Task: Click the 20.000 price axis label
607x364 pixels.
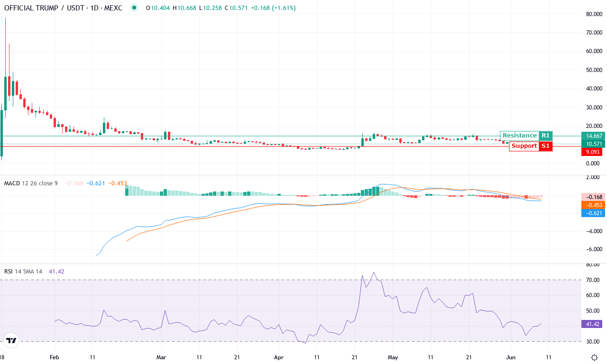Action: tap(594, 126)
